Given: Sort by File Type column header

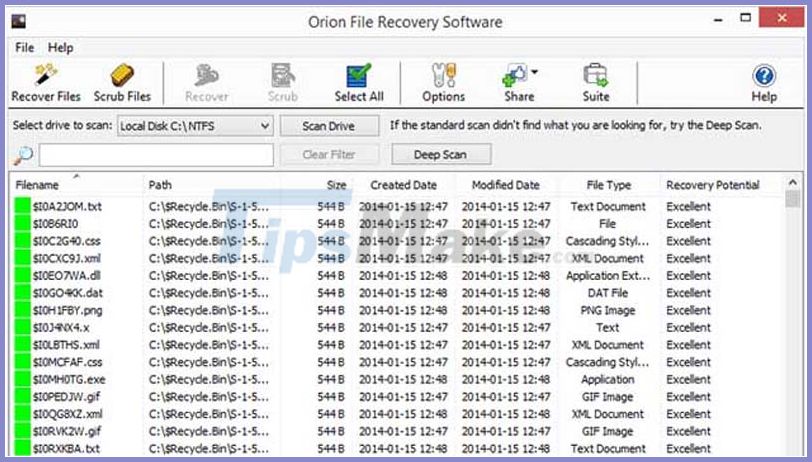Looking at the screenshot, I should click(608, 185).
